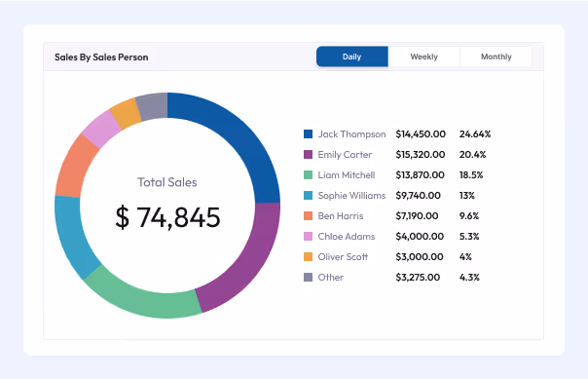The width and height of the screenshot is (588, 379).
Task: Open the Monthly tab
Action: [496, 57]
